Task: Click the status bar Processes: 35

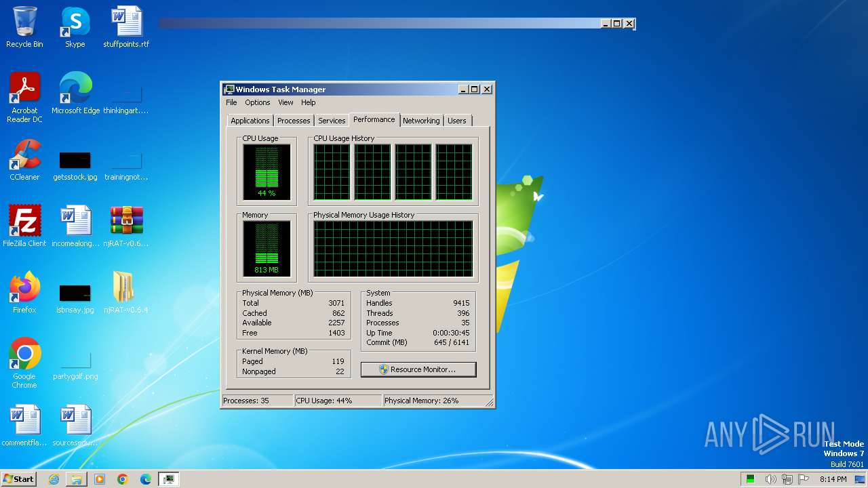Action: pyautogui.click(x=258, y=401)
